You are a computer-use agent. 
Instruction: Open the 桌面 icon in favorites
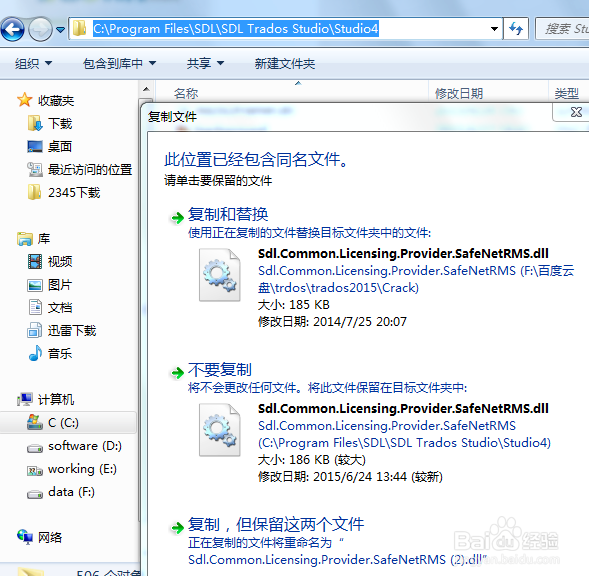[x=35, y=147]
